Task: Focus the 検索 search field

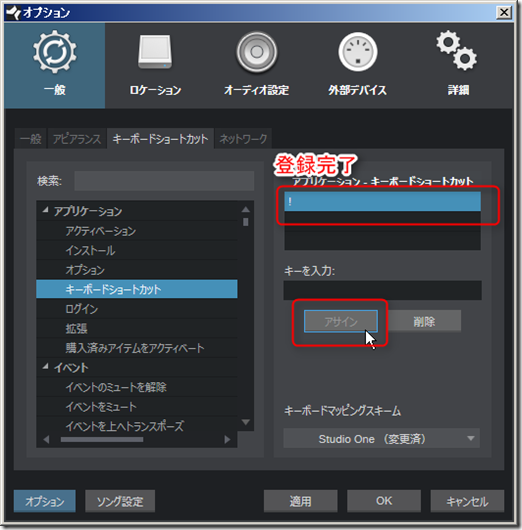Action: pos(164,181)
